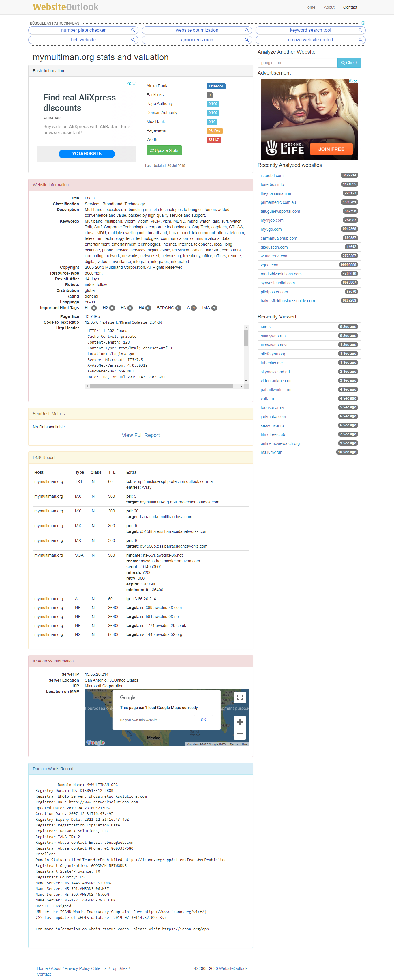Open footer Privacy Policy link

77,968
